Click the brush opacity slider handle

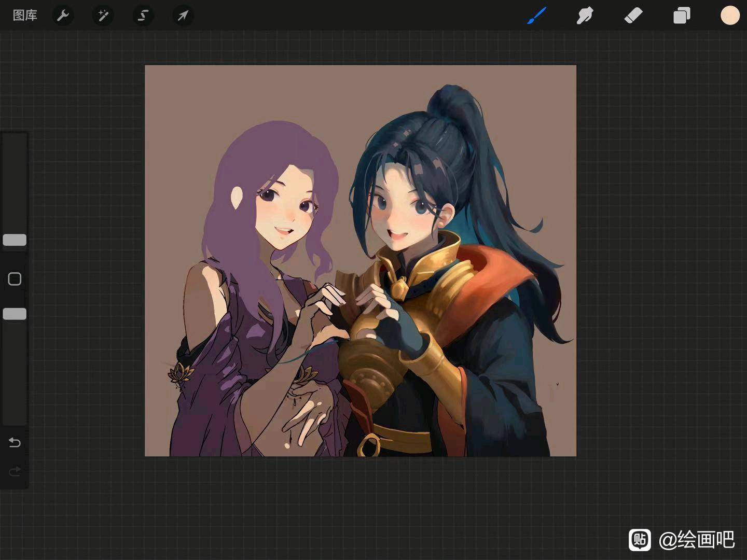(15, 314)
